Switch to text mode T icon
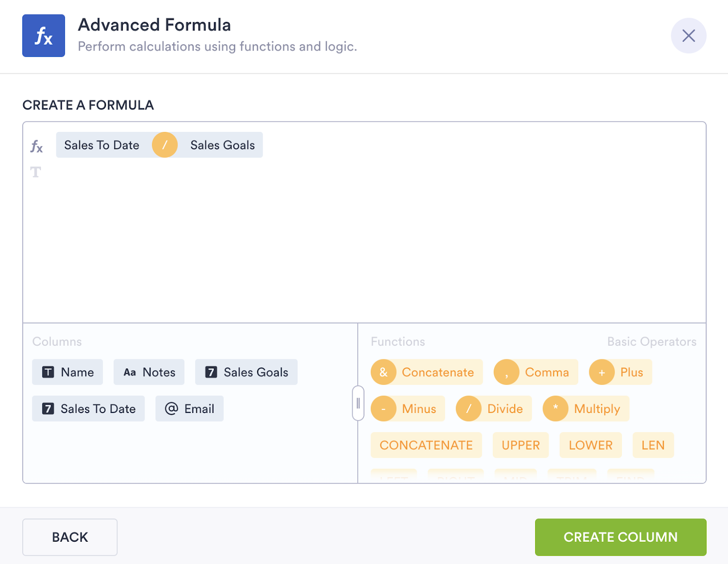 coord(35,172)
